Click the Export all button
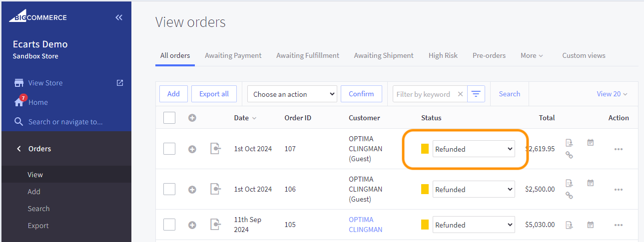The width and height of the screenshot is (644, 242). pos(214,94)
